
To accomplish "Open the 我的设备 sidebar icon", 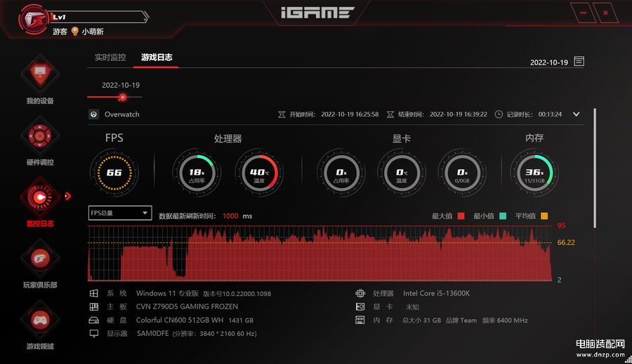I will click(40, 74).
